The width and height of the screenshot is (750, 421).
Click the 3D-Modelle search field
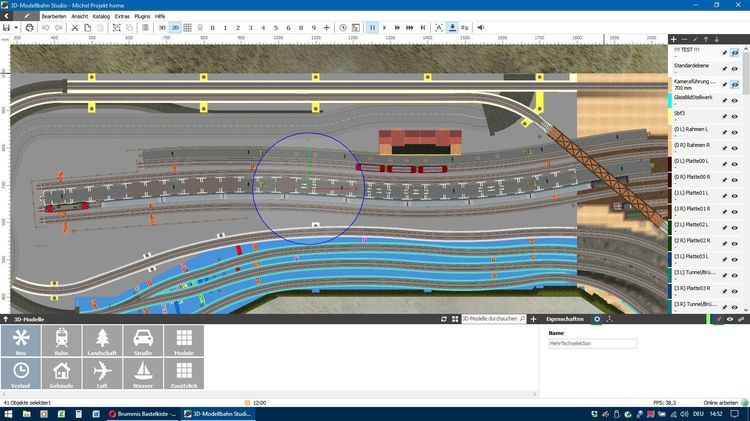tap(493, 319)
